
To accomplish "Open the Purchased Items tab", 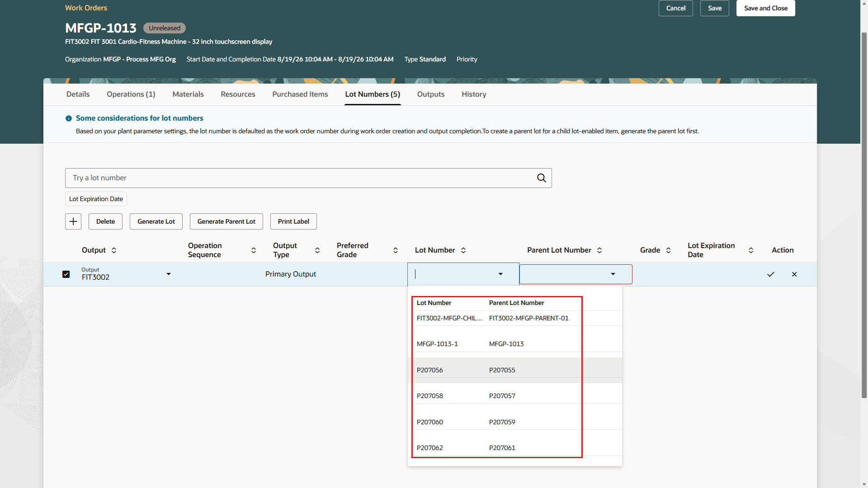I will pyautogui.click(x=300, y=94).
